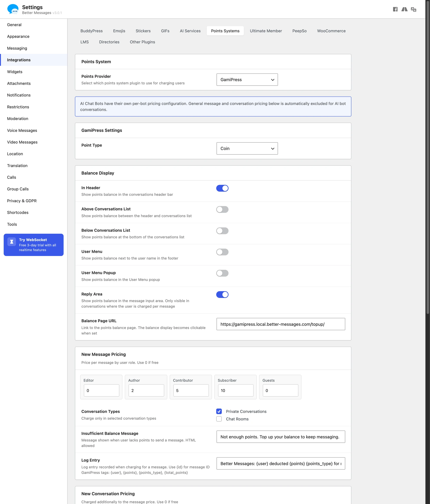430x504 pixels.
Task: Click the 'GamiPress Settings' heading
Action: [x=102, y=130]
